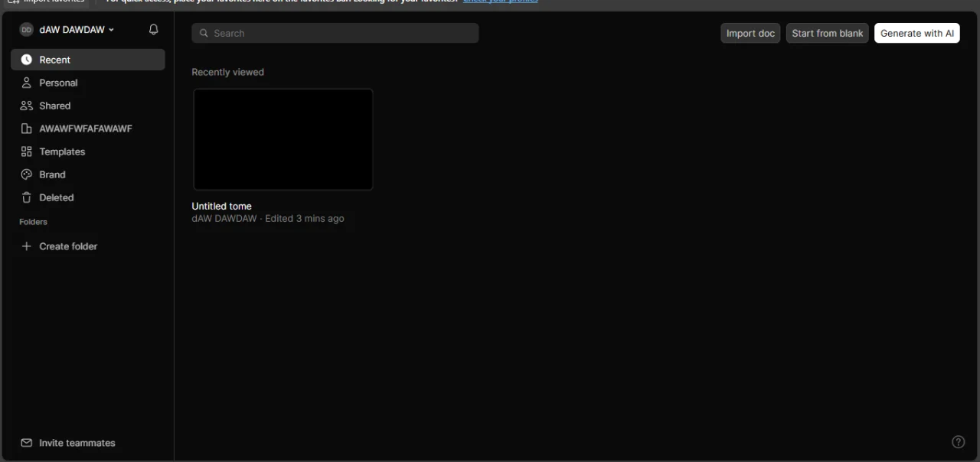
Task: Click the Untitled tome title
Action: (x=221, y=206)
